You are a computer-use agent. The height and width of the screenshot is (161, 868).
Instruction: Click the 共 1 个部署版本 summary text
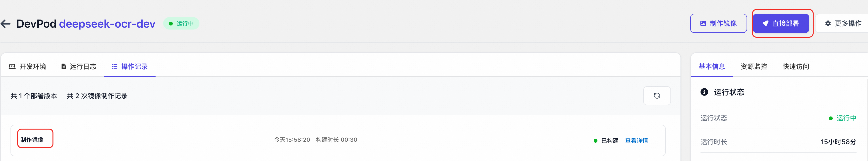[34, 96]
